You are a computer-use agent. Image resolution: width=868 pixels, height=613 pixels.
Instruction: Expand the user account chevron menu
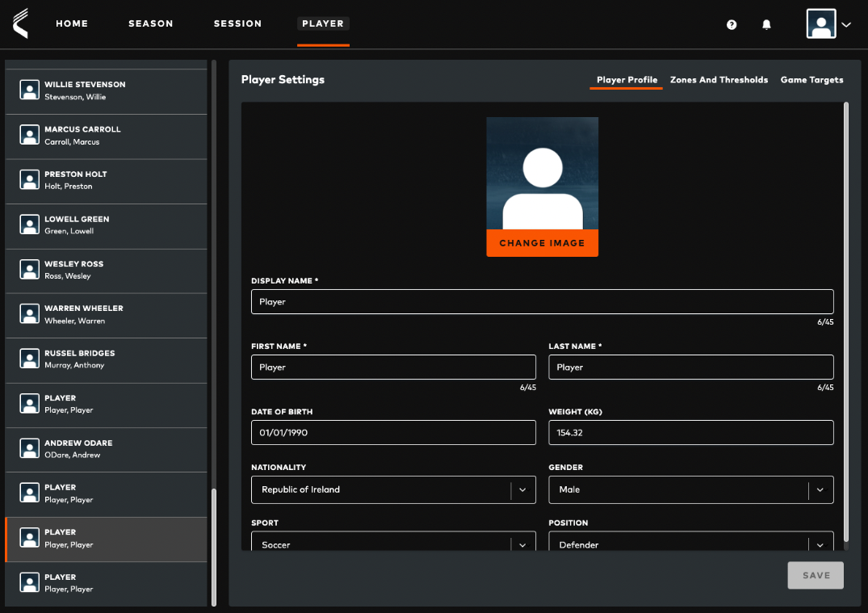tap(846, 24)
